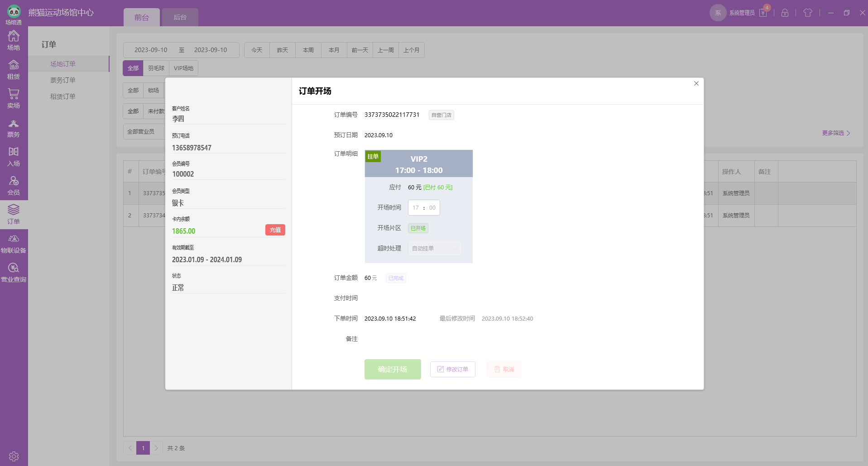This screenshot has width=868, height=466.
Task: Switch to the 后台 tab
Action: click(x=180, y=17)
